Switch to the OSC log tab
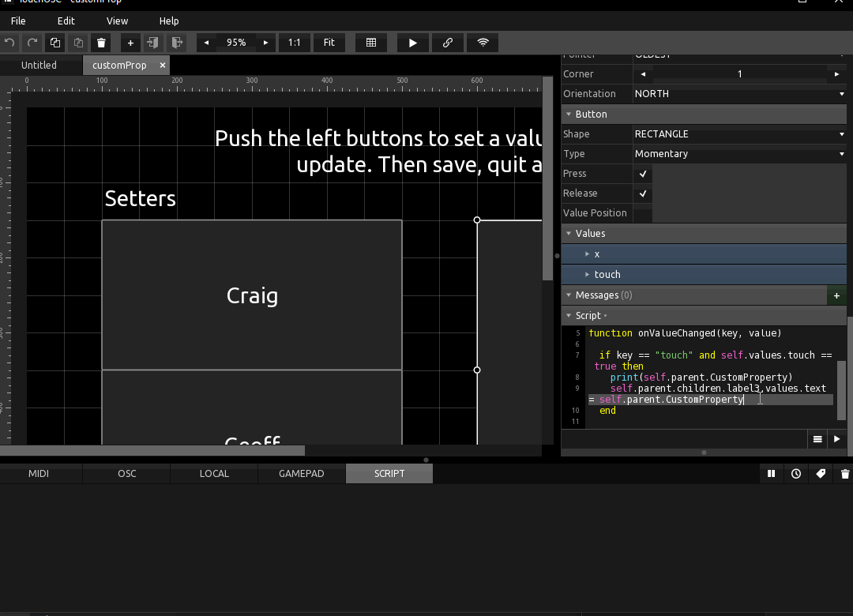853x616 pixels. click(x=126, y=473)
